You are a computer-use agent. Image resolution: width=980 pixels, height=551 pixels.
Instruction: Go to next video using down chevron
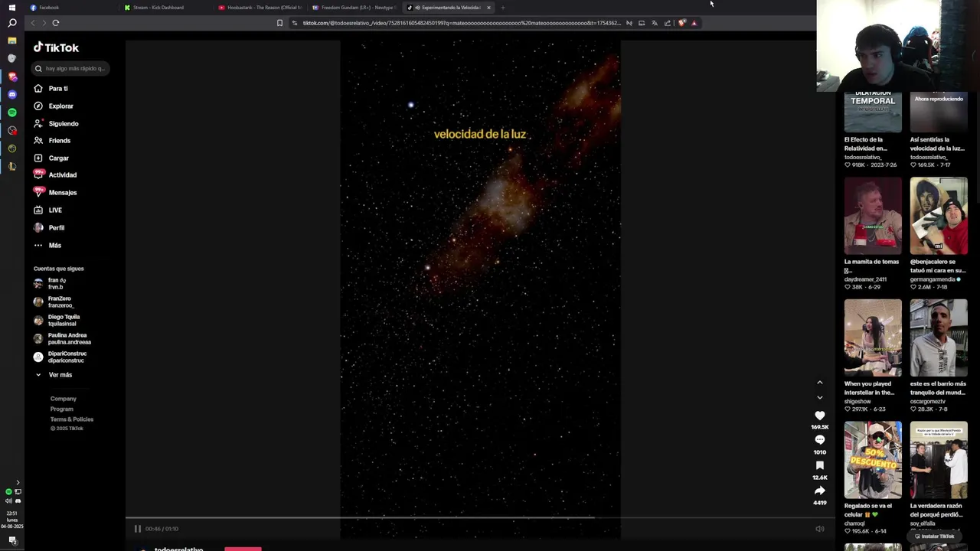(x=820, y=398)
